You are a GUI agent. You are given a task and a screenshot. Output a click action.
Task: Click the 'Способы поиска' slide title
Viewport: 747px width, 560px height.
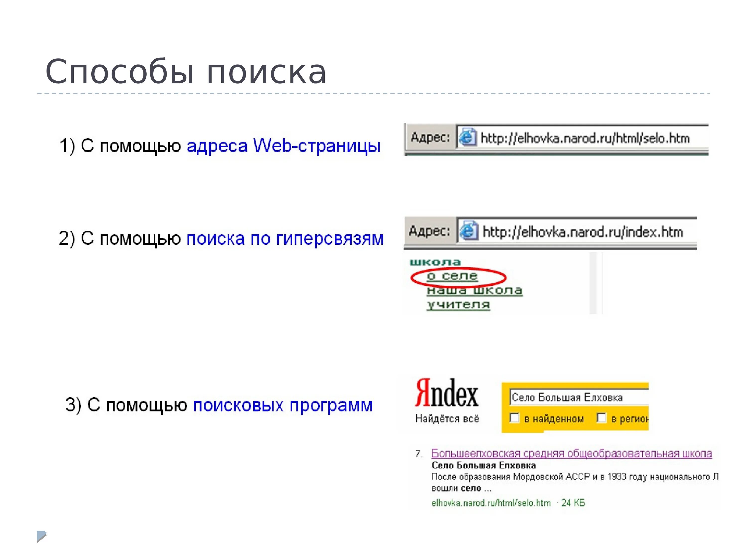coord(186,72)
